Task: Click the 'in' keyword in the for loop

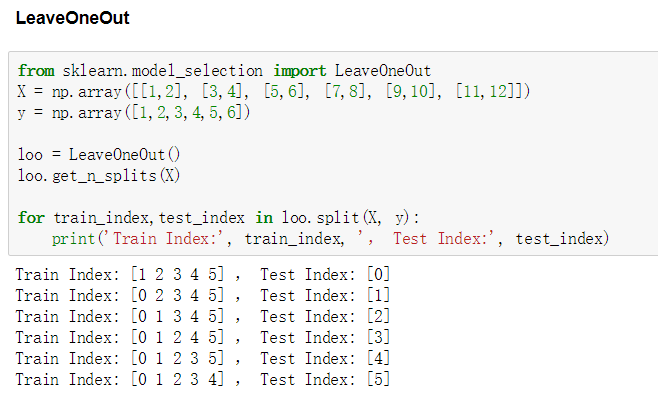Action: pos(264,218)
